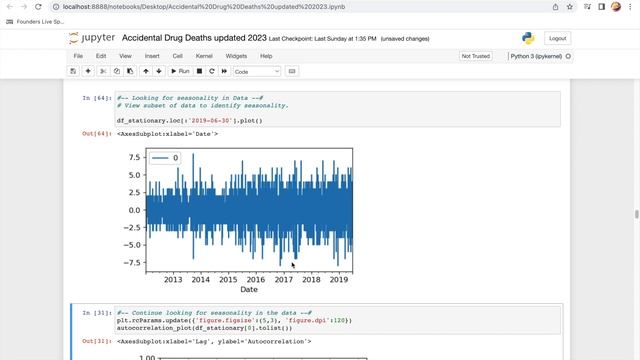Open Founders Live bookmark

tap(35, 22)
